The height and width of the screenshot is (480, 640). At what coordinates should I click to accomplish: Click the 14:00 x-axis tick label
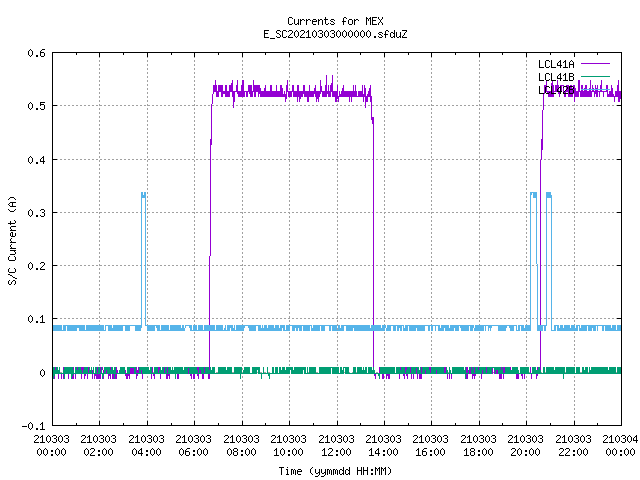click(383, 452)
